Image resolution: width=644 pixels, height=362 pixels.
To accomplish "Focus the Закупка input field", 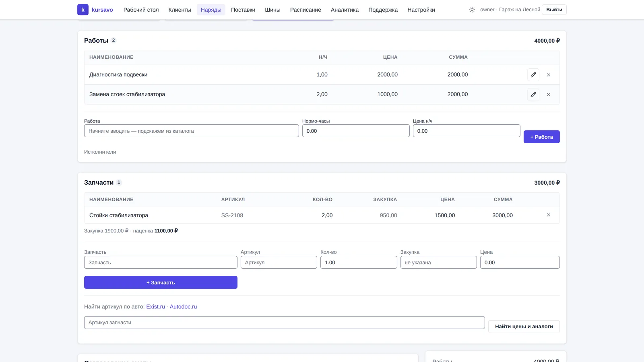I will point(439,262).
